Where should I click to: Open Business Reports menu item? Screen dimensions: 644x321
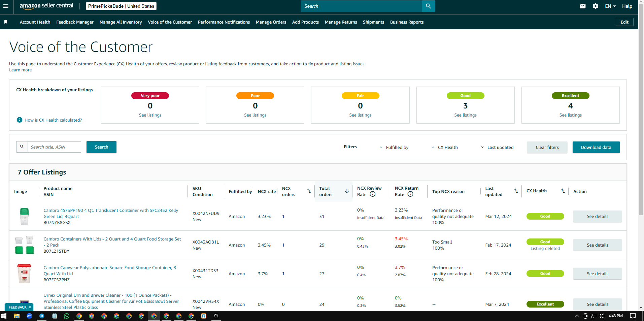(x=407, y=22)
